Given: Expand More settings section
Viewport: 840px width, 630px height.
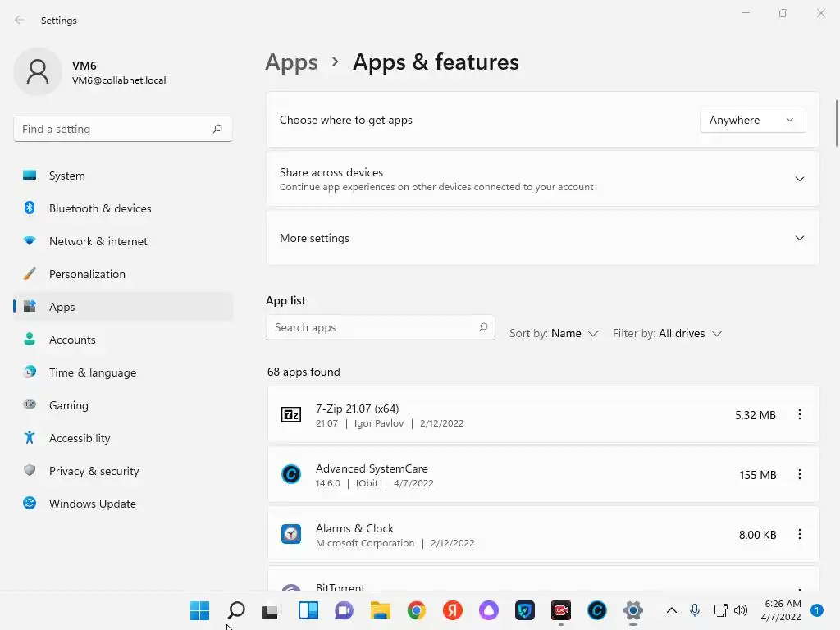Looking at the screenshot, I should [799, 238].
